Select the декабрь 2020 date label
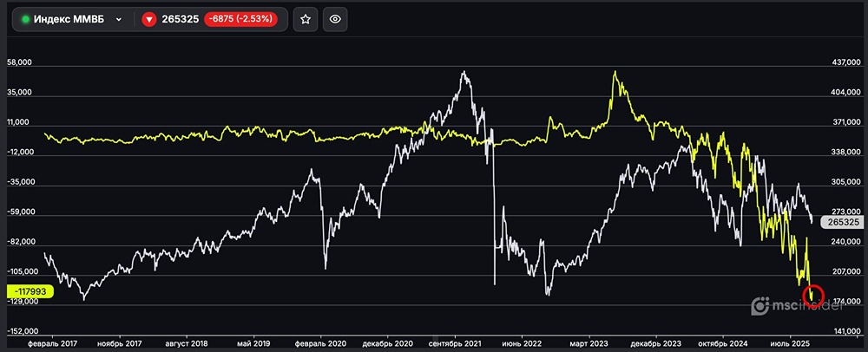Viewport: 868px width, 352px height. [x=387, y=342]
